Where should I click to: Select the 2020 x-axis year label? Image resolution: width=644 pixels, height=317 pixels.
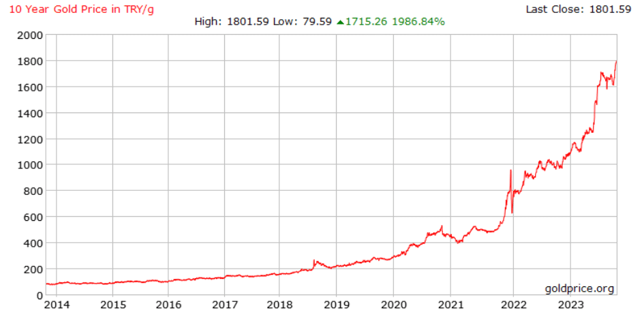point(393,305)
